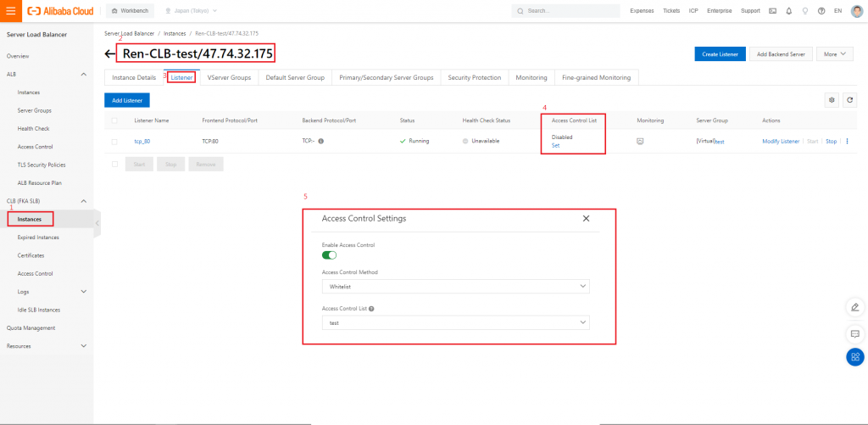This screenshot has width=868, height=425.
Task: Open the Cloud Shell terminal icon
Action: [773, 10]
